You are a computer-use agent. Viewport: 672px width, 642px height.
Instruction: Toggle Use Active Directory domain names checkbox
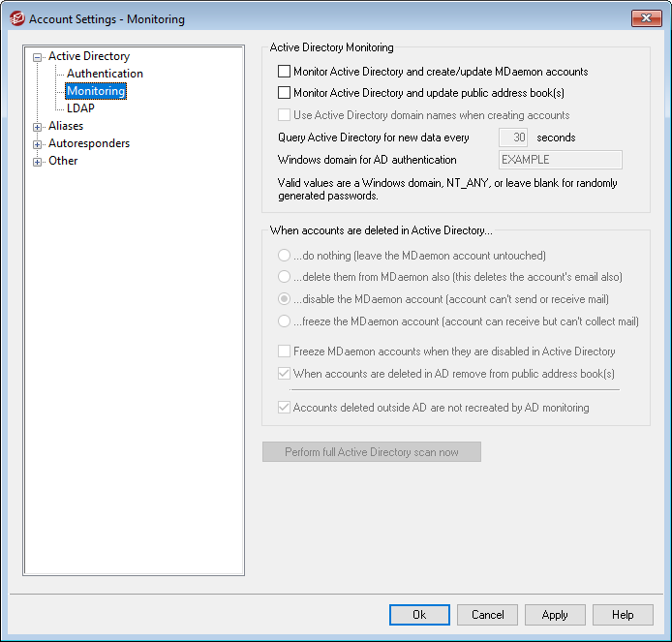point(285,115)
